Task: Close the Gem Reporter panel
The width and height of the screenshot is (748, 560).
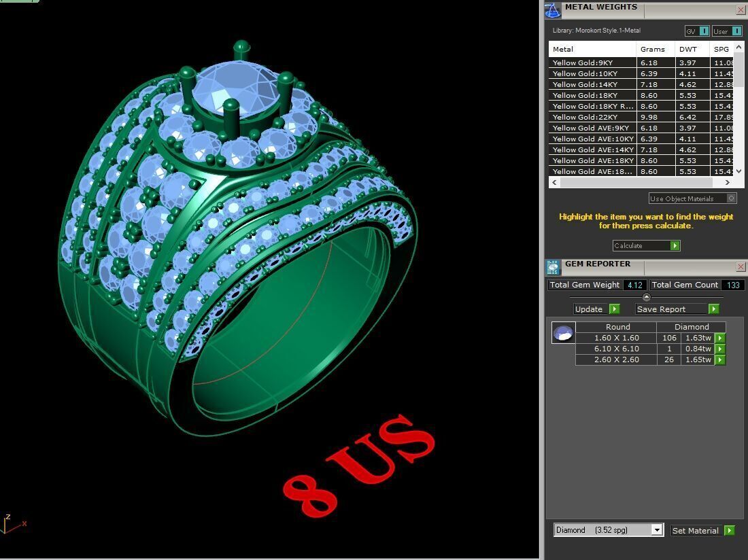Action: tap(741, 266)
